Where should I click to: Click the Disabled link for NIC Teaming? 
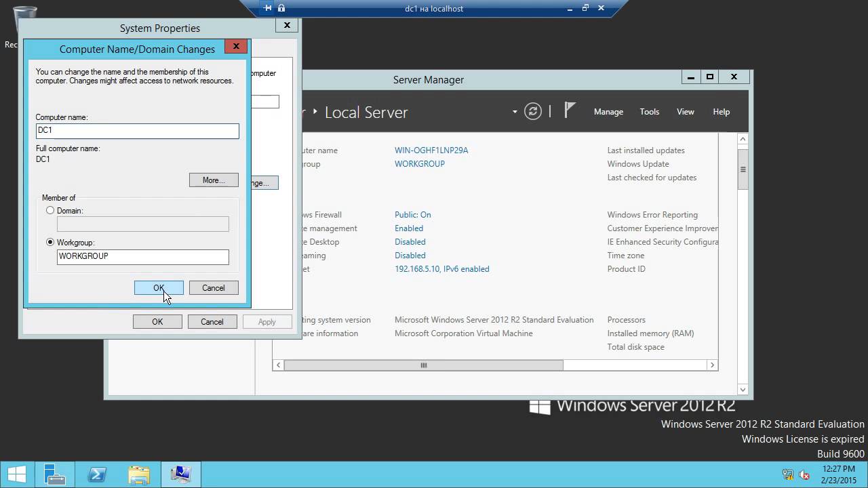pyautogui.click(x=410, y=256)
